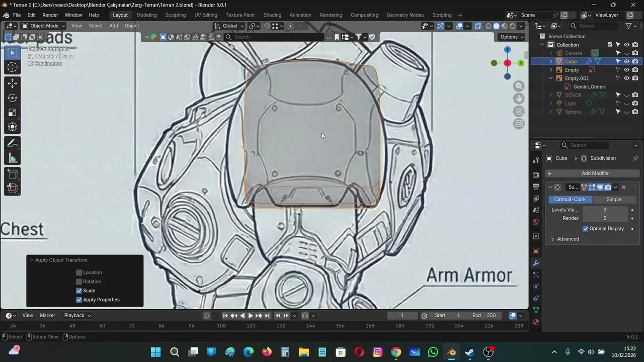Open the Output properties tab

coord(536,187)
